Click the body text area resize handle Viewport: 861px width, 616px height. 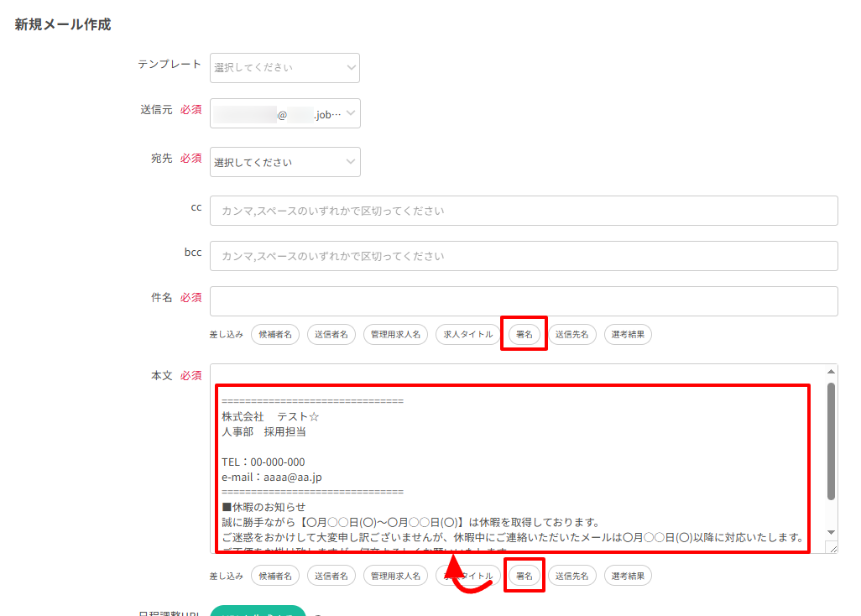832,548
